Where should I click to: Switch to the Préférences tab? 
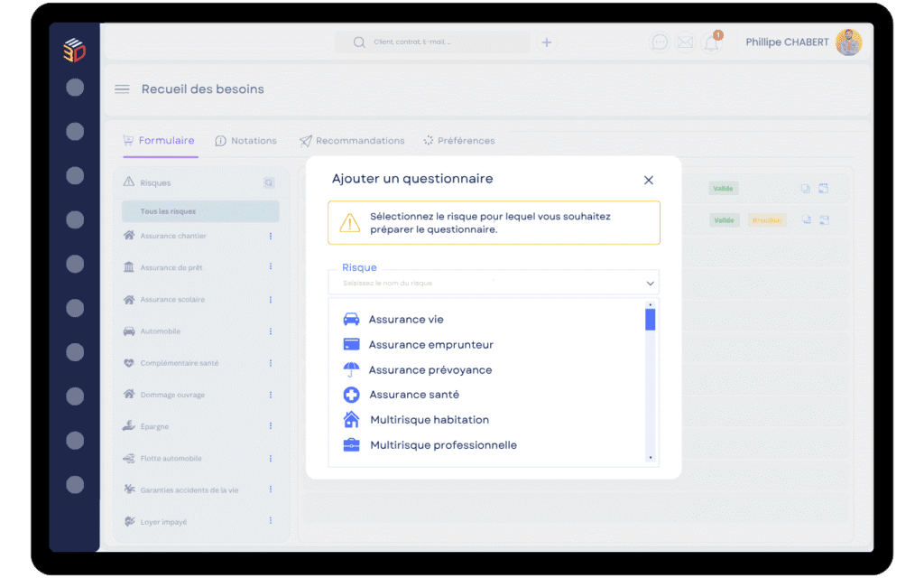(x=462, y=141)
